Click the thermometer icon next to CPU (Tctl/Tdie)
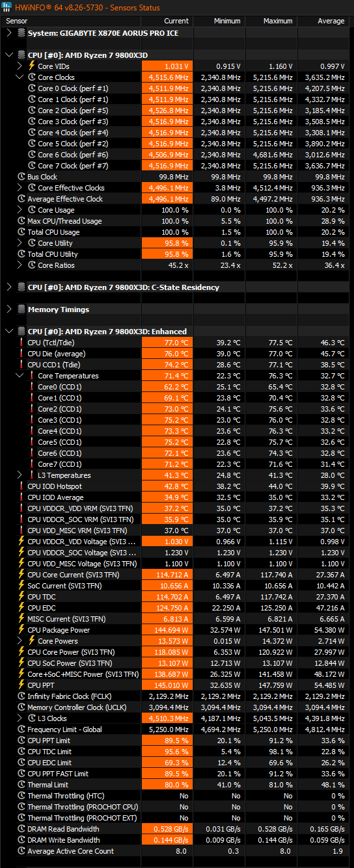 [x=21, y=342]
